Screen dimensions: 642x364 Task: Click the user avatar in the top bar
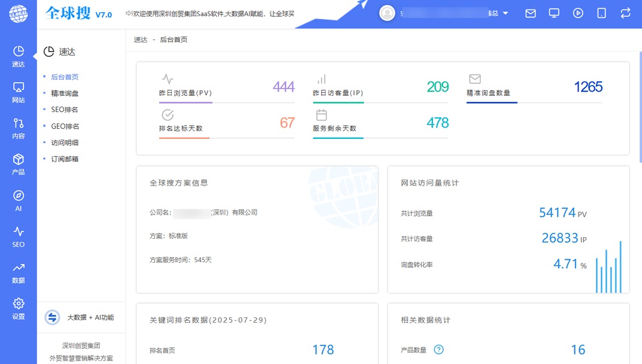click(x=386, y=13)
